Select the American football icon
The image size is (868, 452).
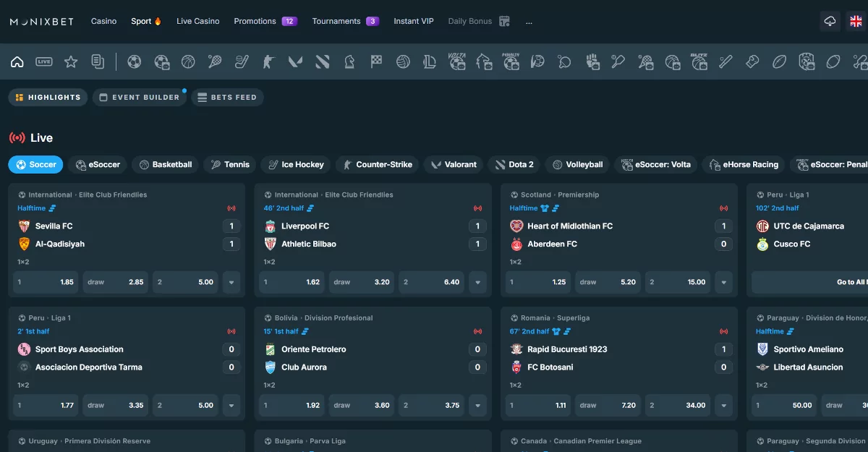pyautogui.click(x=779, y=61)
